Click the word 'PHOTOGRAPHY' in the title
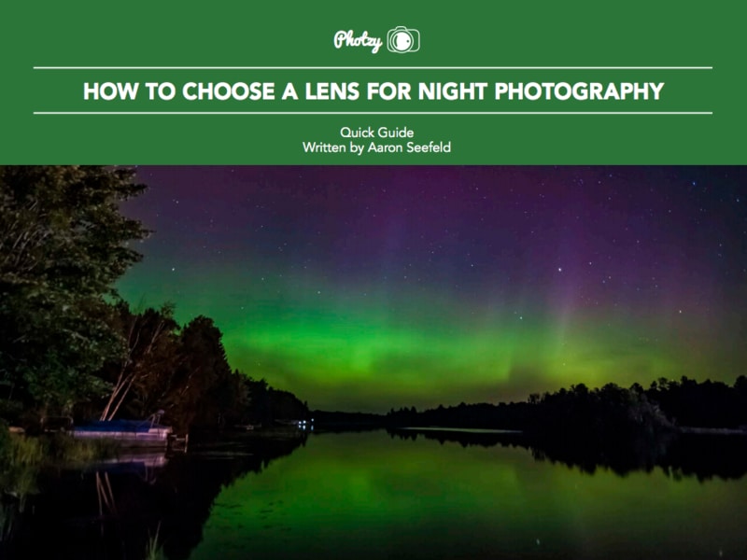Image resolution: width=747 pixels, height=560 pixels. coord(579,91)
